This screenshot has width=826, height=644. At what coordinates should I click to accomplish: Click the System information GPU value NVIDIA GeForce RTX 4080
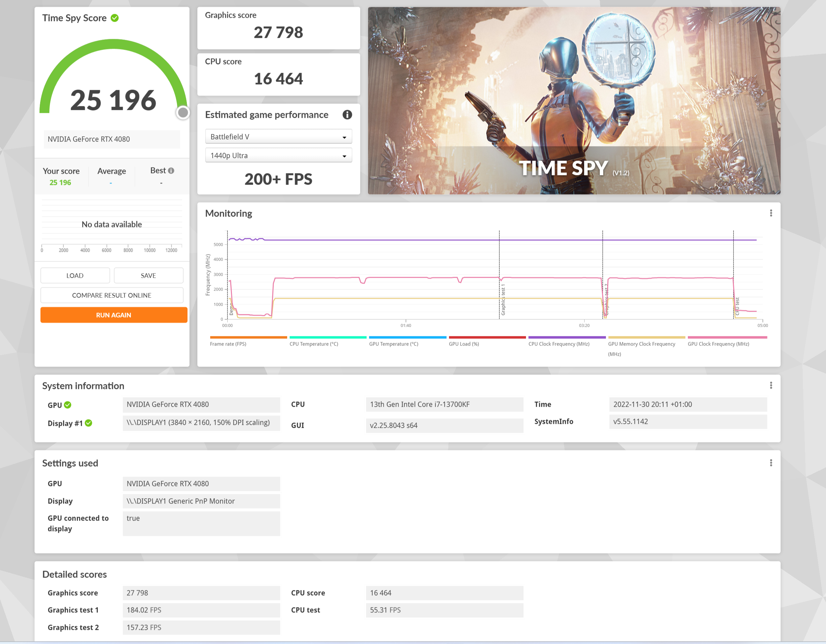point(201,404)
